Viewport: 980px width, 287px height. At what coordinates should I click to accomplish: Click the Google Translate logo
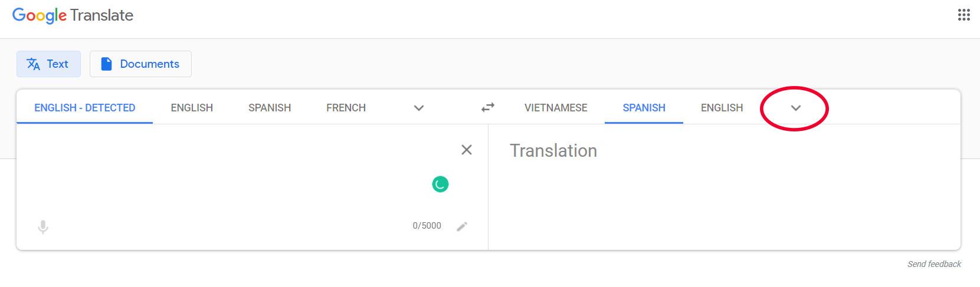73,15
